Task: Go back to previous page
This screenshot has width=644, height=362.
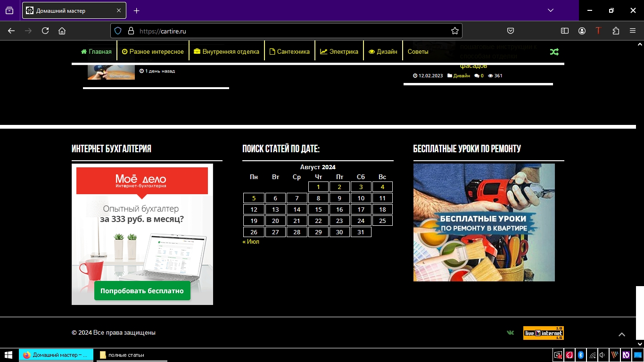Action: click(11, 31)
